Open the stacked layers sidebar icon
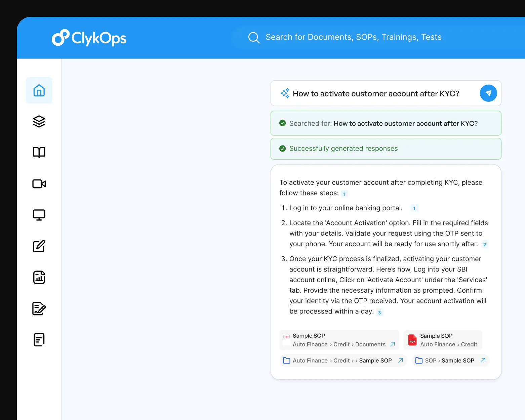Screen dimensions: 525x420 point(39,121)
